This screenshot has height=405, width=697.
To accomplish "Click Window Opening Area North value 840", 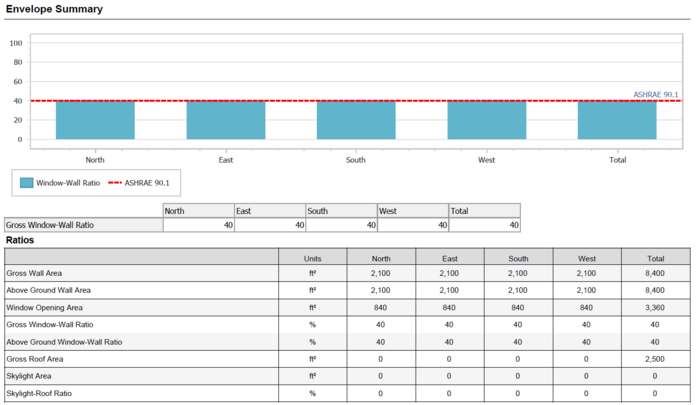I will (381, 308).
